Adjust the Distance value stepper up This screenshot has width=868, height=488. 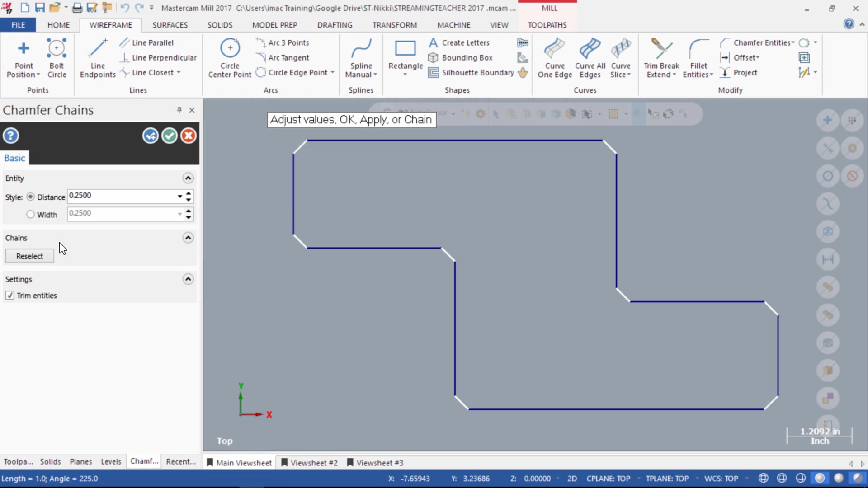pos(189,193)
